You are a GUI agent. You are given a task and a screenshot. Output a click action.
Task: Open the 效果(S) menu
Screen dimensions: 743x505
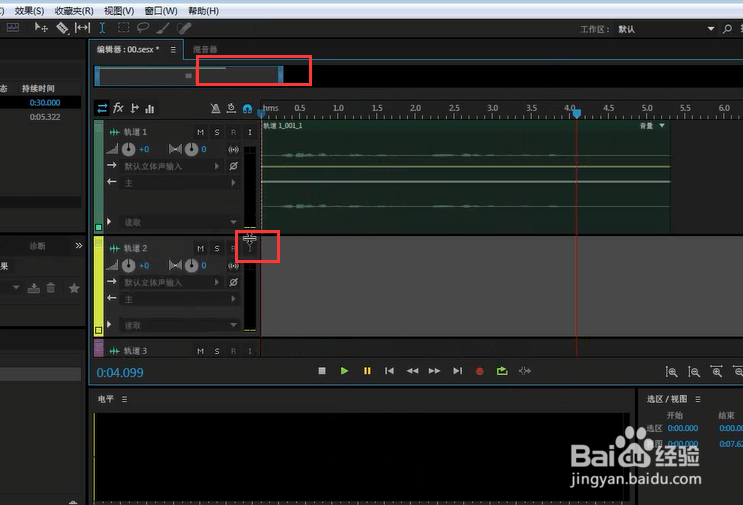coord(29,10)
